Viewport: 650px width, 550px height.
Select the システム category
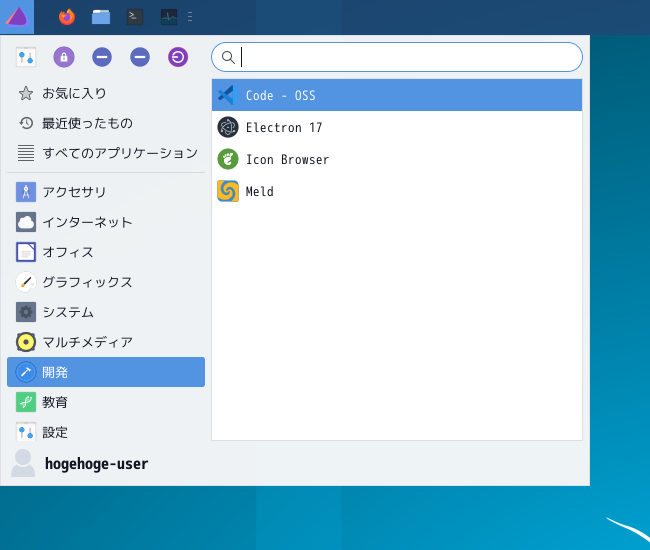click(x=106, y=312)
